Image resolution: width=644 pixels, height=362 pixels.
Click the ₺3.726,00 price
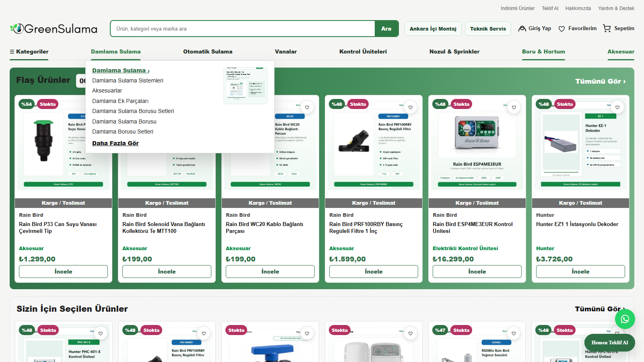tap(554, 259)
